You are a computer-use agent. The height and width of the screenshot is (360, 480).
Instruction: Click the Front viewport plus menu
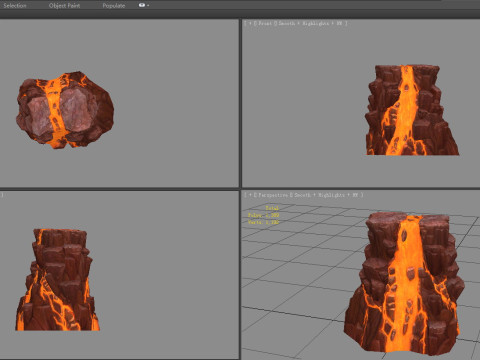(x=250, y=23)
